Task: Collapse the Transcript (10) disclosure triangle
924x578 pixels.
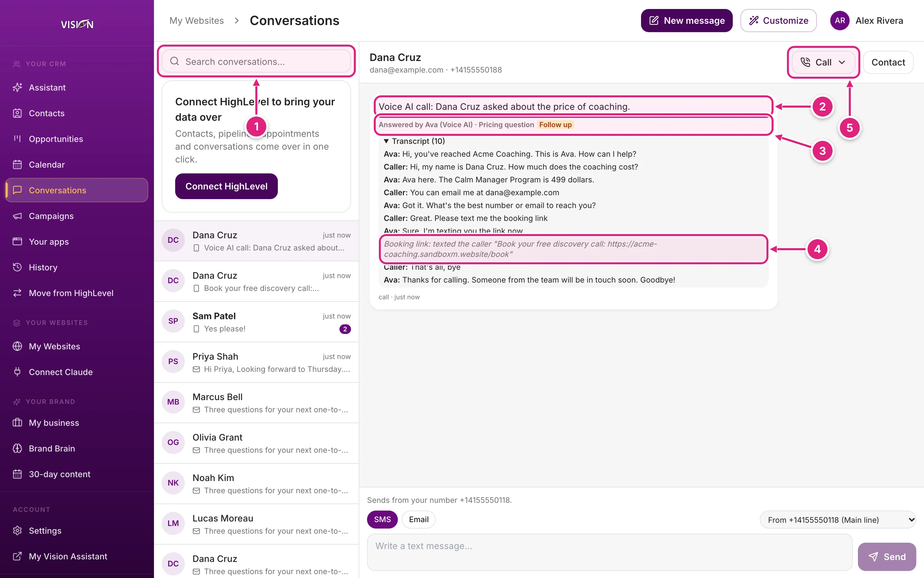Action: pos(386,141)
